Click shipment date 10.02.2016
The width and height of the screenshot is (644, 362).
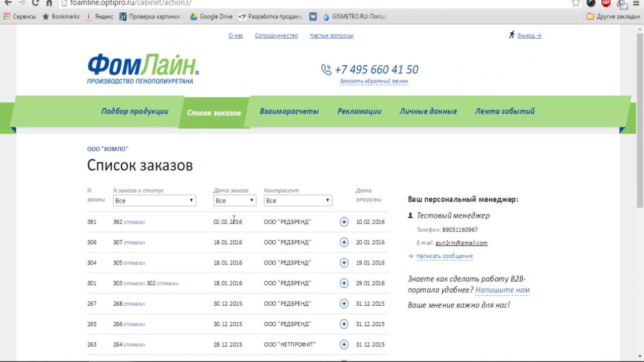[x=370, y=222]
